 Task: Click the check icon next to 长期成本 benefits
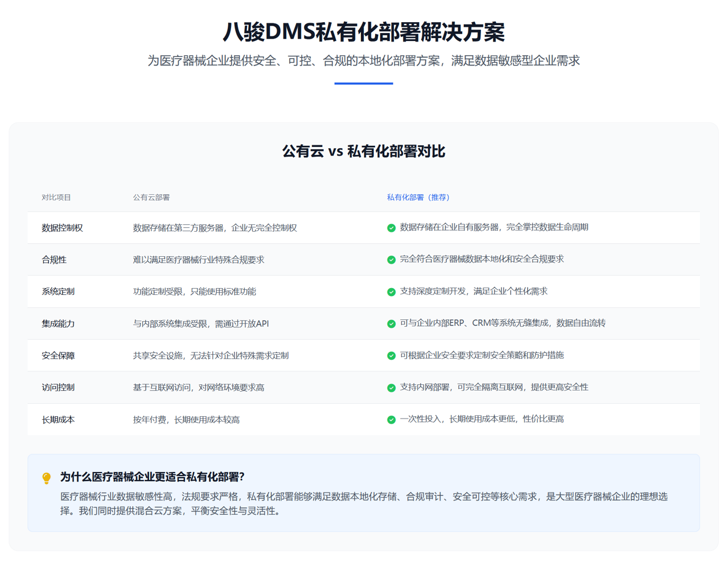point(391,419)
